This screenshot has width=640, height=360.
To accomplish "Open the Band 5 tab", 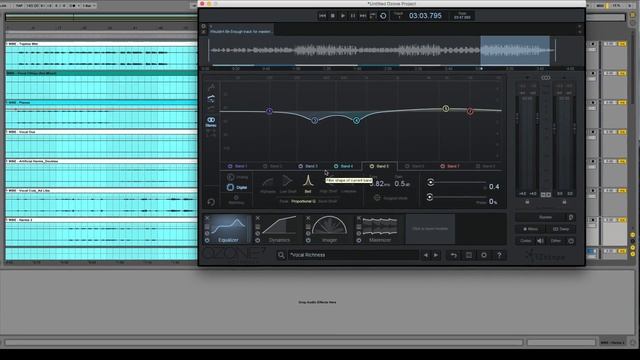I will 380,167.
